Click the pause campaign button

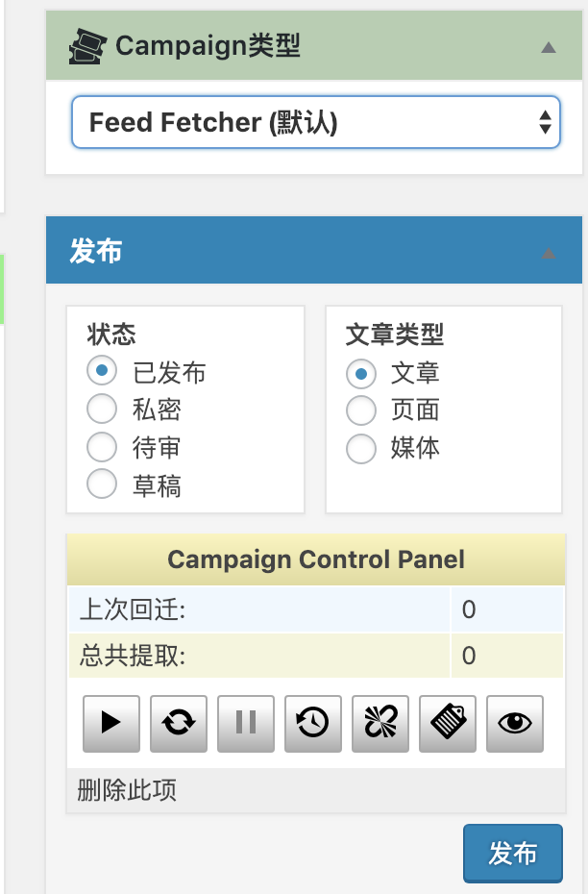[x=246, y=723]
